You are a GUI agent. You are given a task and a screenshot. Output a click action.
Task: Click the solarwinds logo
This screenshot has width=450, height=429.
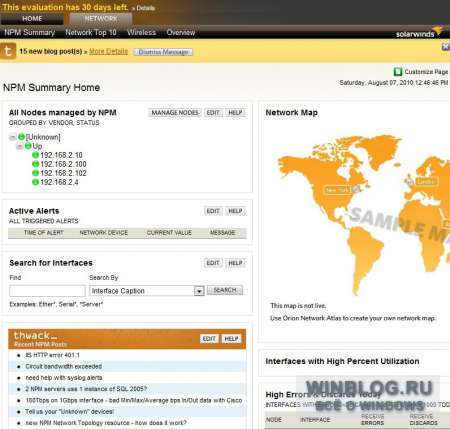[x=419, y=33]
